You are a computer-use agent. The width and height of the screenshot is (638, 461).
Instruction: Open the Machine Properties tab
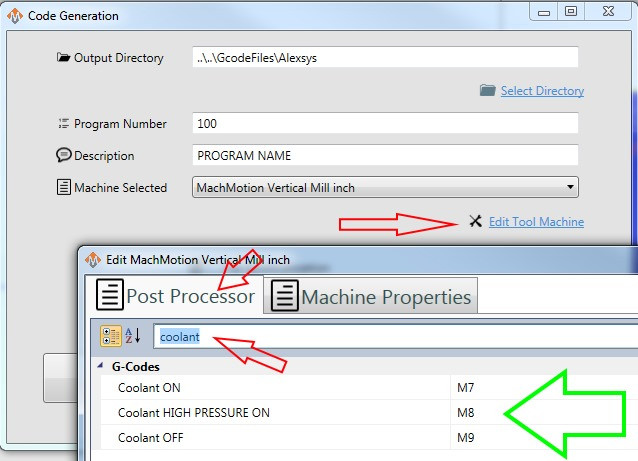click(372, 297)
